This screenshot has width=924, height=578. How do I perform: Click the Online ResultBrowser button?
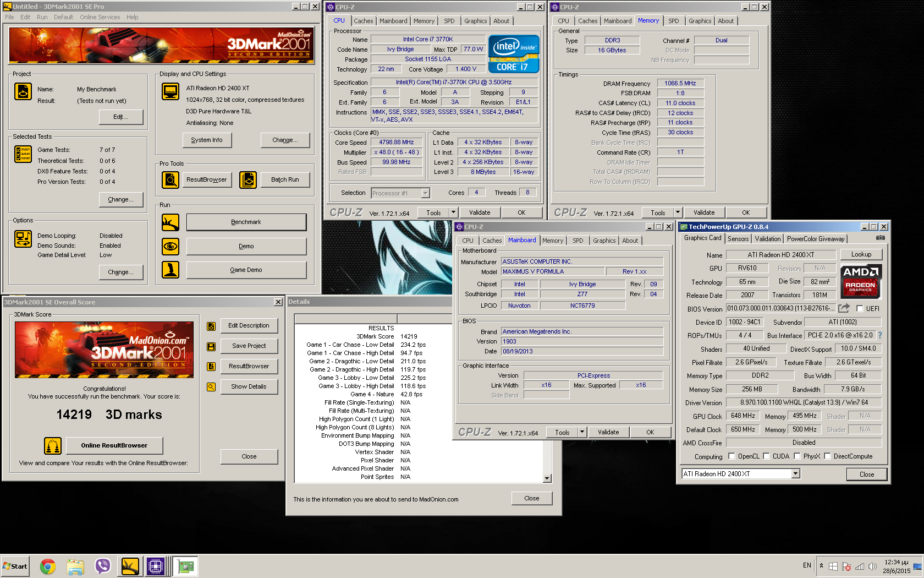(x=114, y=445)
